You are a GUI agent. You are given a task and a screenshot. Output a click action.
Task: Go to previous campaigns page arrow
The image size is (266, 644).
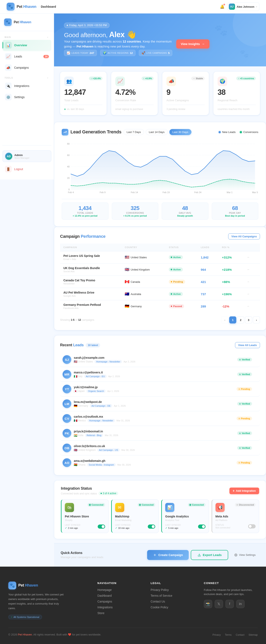[225, 320]
